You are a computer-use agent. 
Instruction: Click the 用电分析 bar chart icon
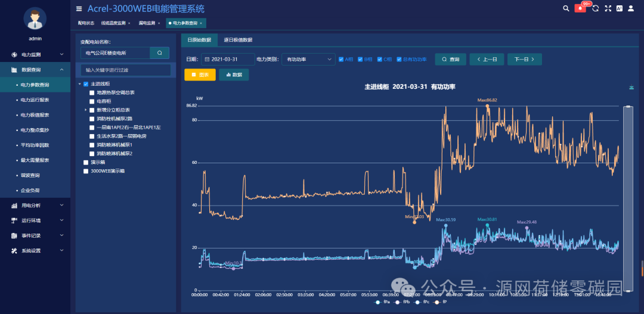[14, 205]
